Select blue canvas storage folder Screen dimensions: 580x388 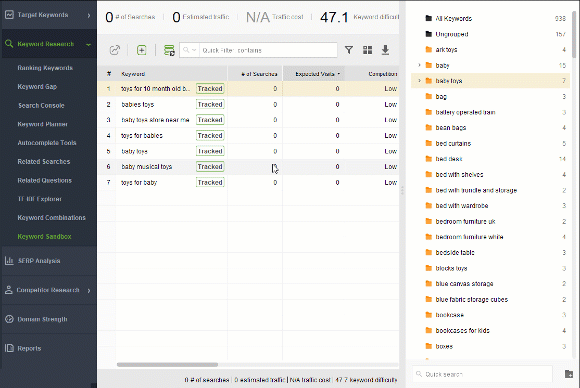[490, 284]
